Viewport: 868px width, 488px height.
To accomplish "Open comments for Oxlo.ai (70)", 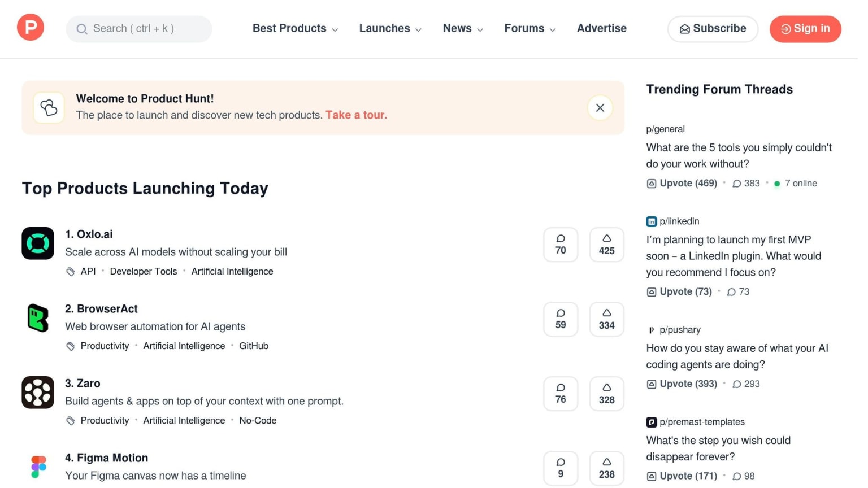I will 561,245.
